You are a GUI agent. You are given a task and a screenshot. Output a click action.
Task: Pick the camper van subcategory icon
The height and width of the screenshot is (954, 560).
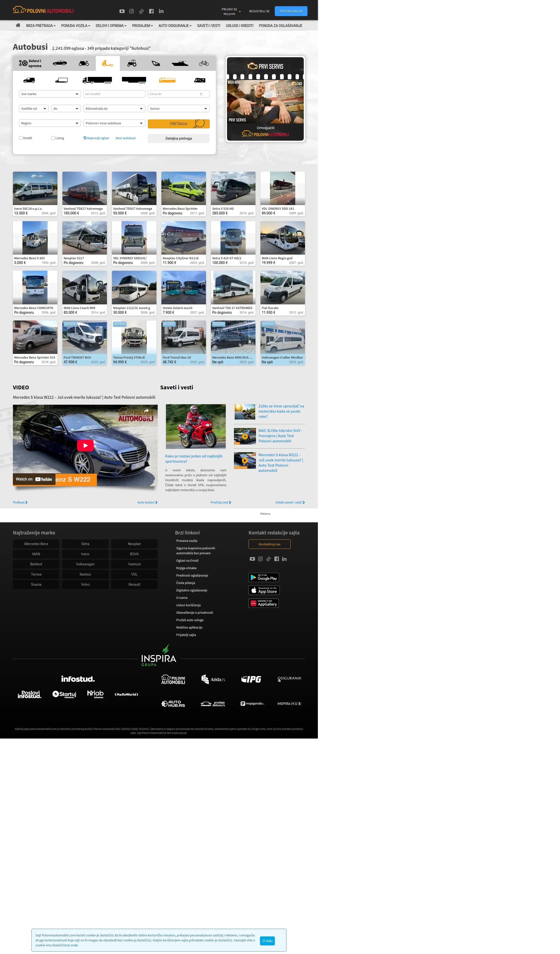pyautogui.click(x=199, y=80)
